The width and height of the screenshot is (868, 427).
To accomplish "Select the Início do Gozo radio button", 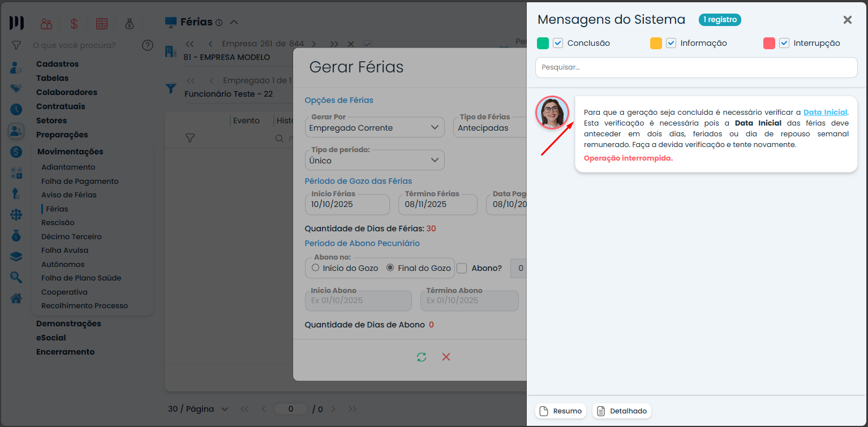I will coord(316,268).
